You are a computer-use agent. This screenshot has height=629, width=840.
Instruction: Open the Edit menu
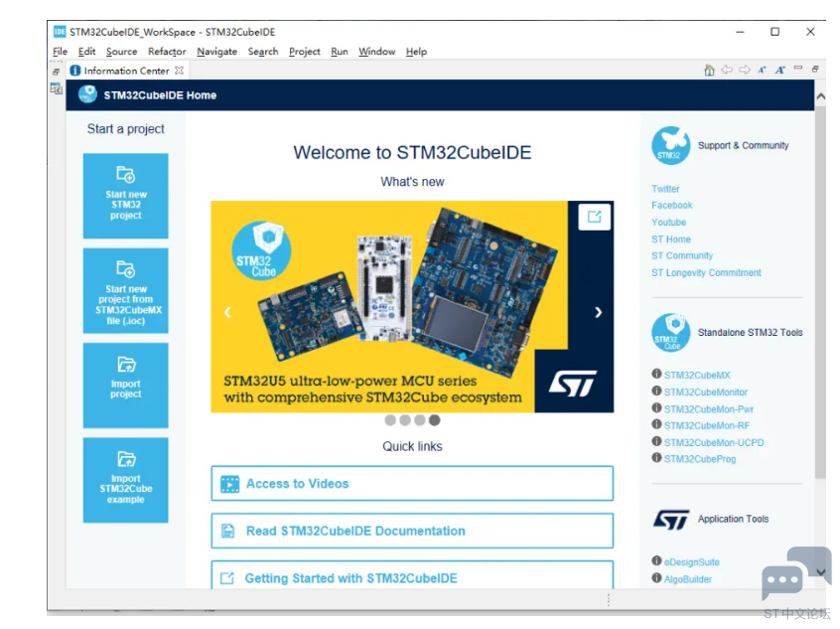(86, 52)
